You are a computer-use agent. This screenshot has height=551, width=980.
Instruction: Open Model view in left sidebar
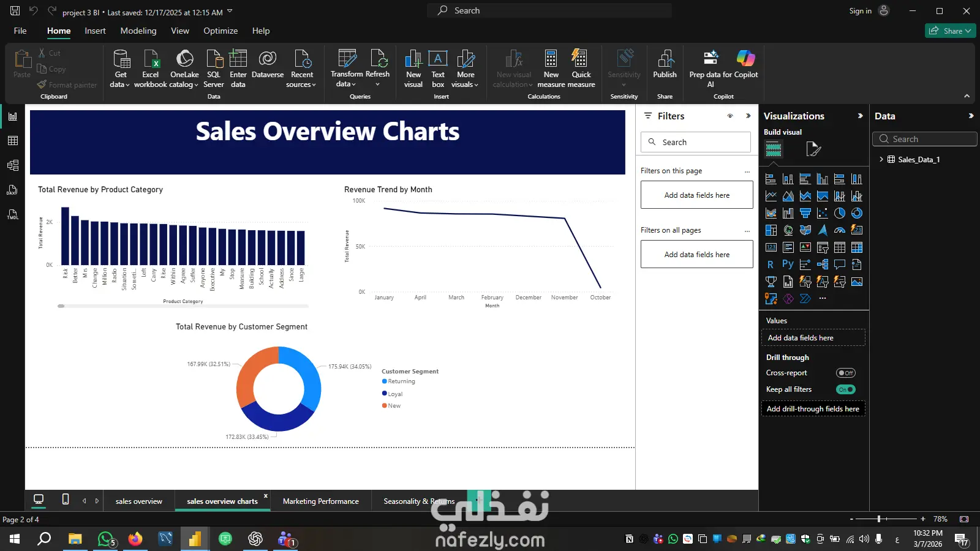click(12, 165)
